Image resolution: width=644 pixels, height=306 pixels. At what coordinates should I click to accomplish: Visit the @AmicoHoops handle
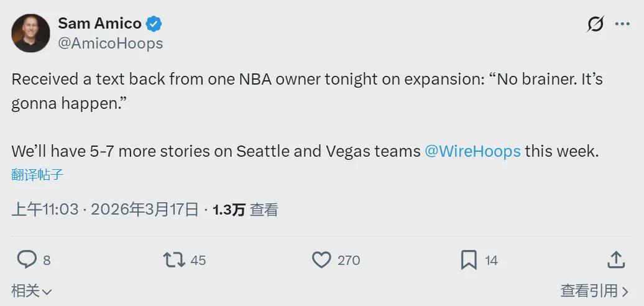110,43
